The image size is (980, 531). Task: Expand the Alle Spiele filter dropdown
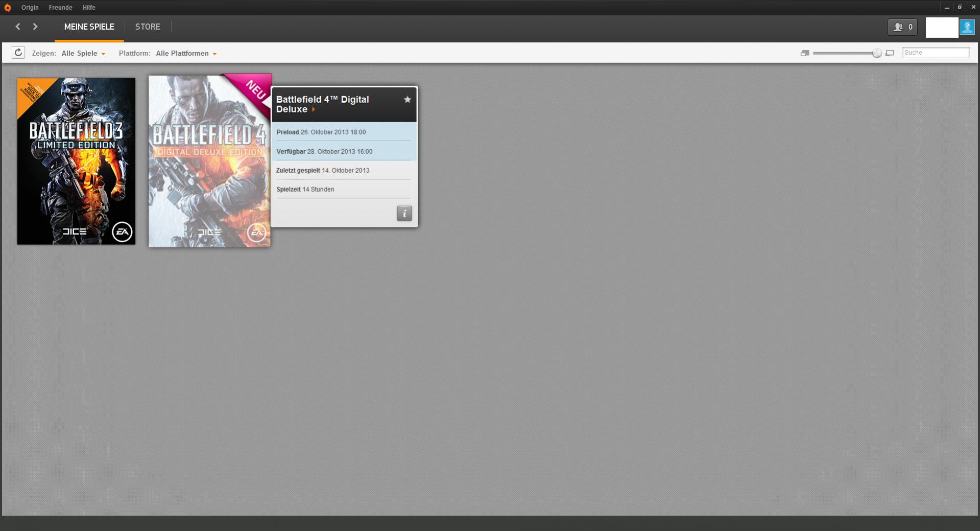pos(83,53)
